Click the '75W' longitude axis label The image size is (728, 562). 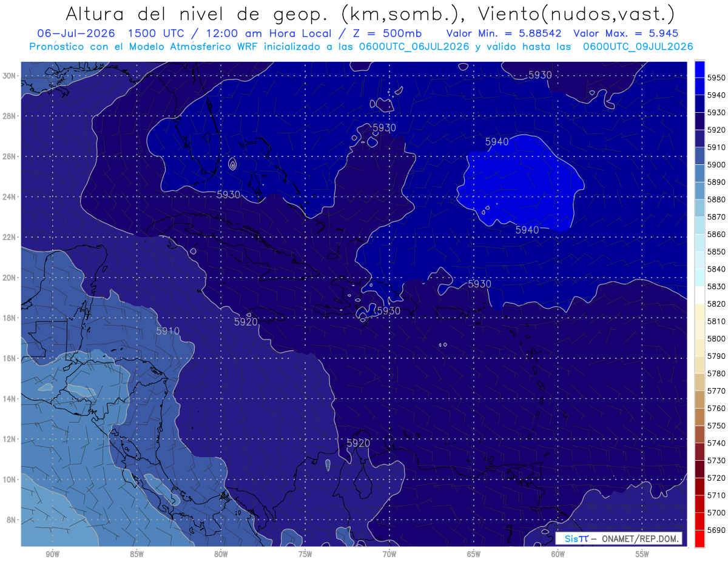305,554
